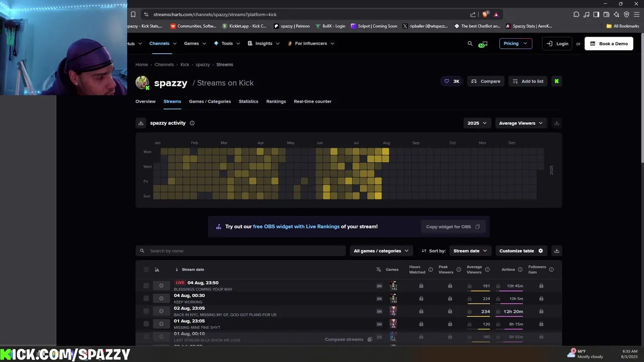Click the Airtime info icon

pyautogui.click(x=520, y=270)
